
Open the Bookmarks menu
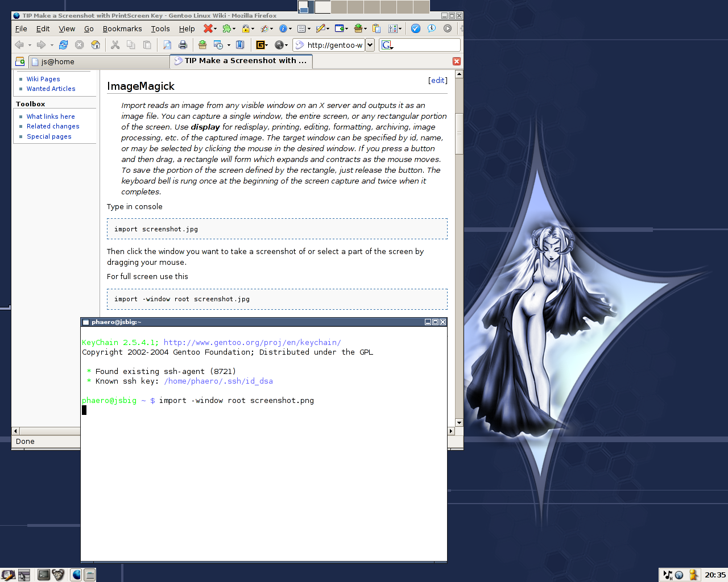coord(122,28)
